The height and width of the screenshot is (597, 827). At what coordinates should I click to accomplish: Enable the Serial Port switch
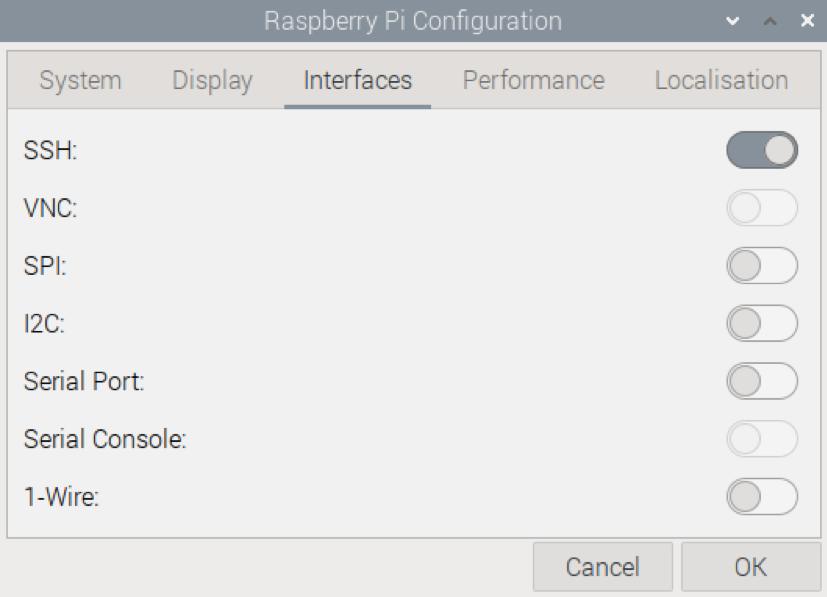[x=762, y=381]
